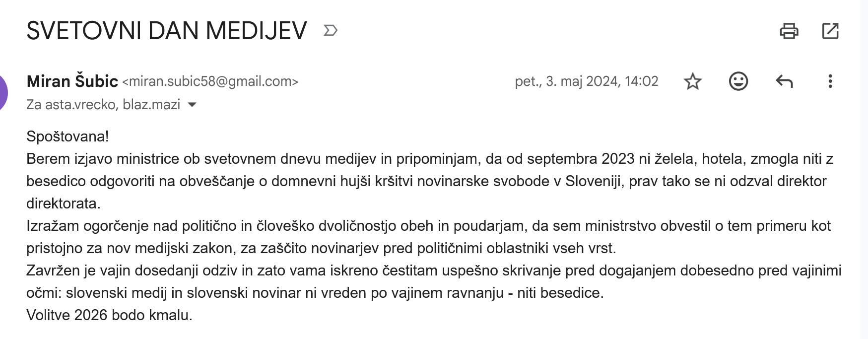Star the message from Miran Šubic
This screenshot has width=868, height=339.
pyautogui.click(x=692, y=81)
